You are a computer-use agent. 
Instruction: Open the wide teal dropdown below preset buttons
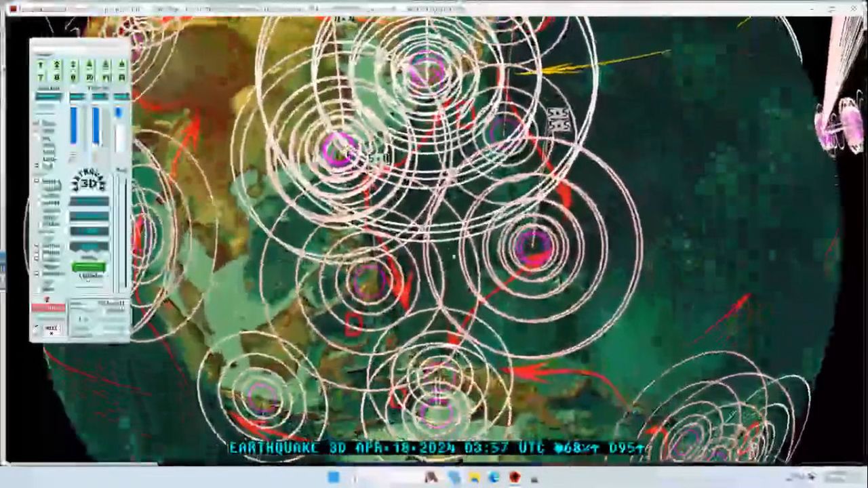48,97
